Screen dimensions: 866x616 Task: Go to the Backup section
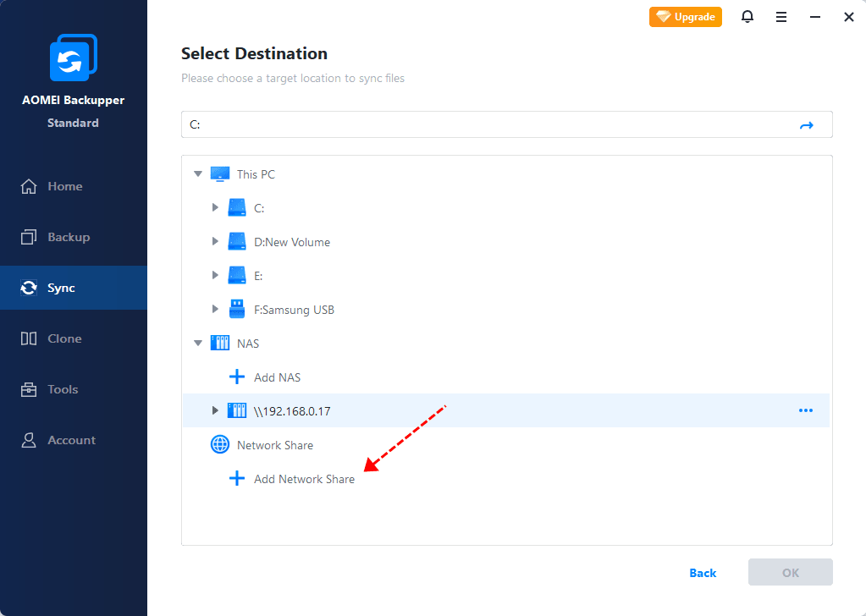click(x=68, y=237)
